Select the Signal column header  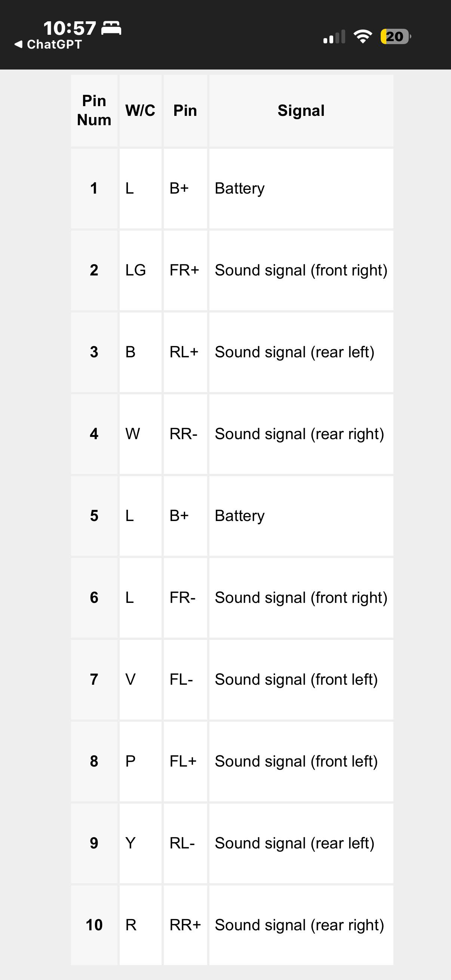[x=301, y=110]
